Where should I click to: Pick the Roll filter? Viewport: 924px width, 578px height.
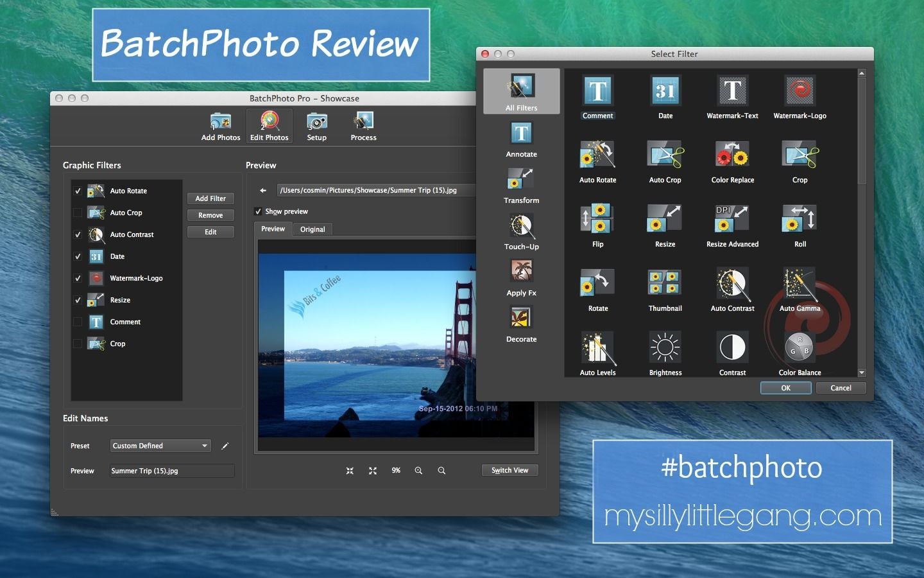(800, 225)
